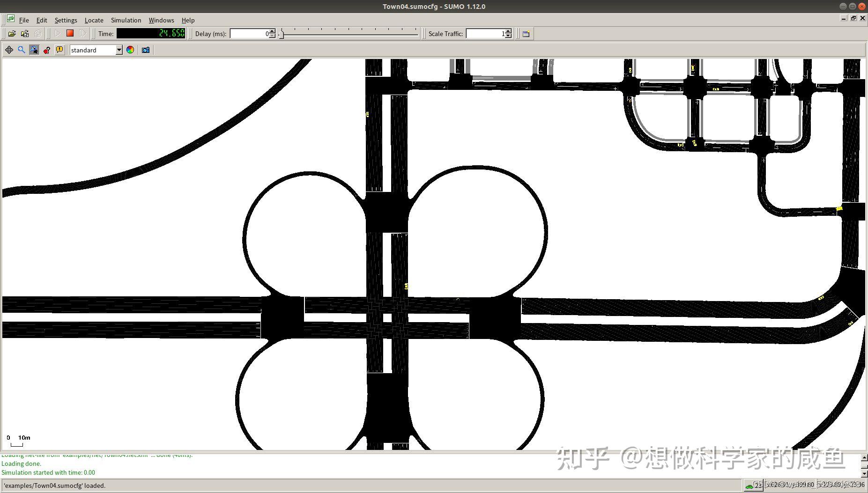Toggle the locate-by-cursor tooltip mode icon

pyautogui.click(x=34, y=50)
